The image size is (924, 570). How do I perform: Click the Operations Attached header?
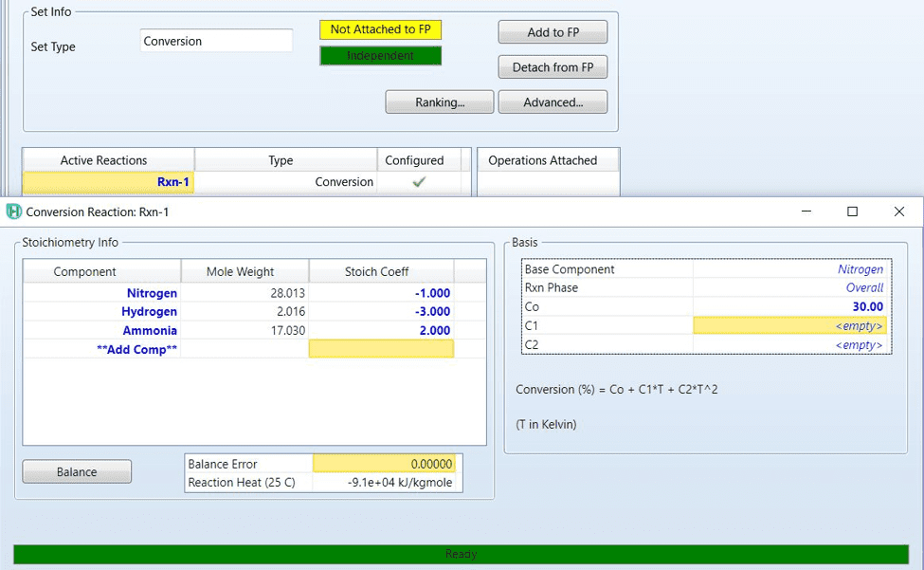[548, 160]
